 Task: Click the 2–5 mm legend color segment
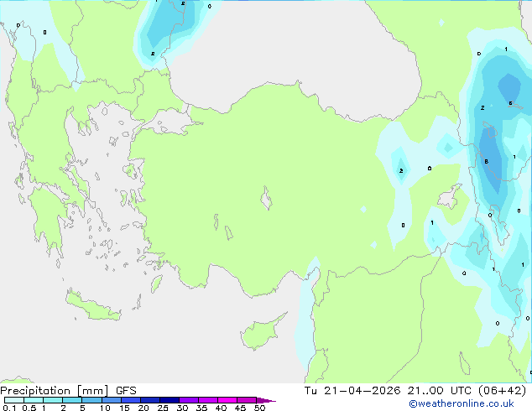click(72, 400)
